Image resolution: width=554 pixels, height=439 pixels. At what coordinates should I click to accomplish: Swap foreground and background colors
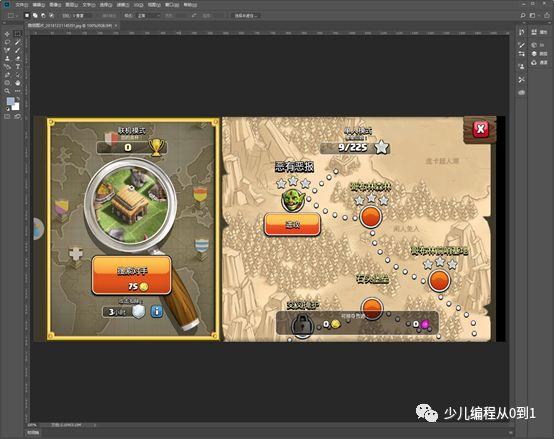[18, 99]
